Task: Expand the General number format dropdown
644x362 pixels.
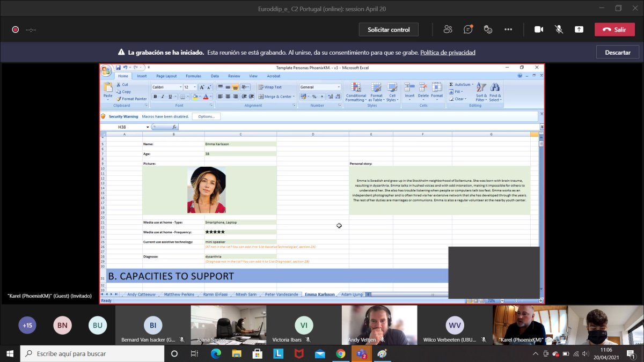Action: coord(338,87)
